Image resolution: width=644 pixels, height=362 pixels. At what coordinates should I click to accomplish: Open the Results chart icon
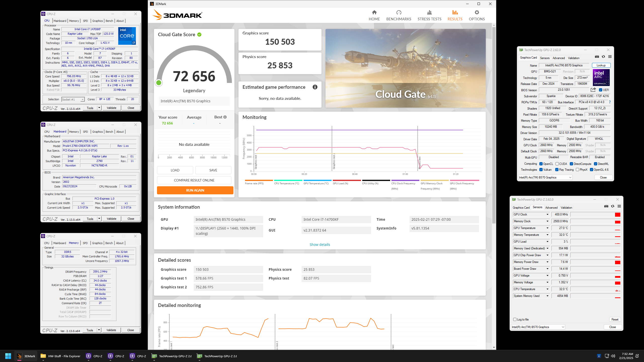pos(455,12)
